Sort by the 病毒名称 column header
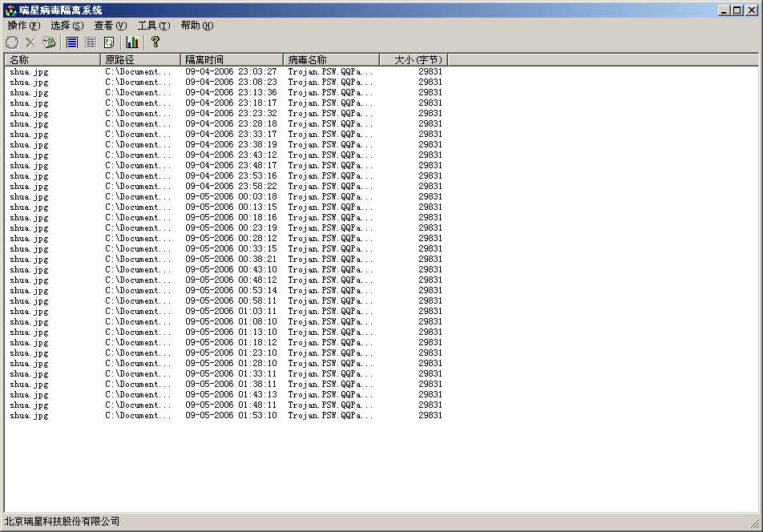 (x=331, y=60)
